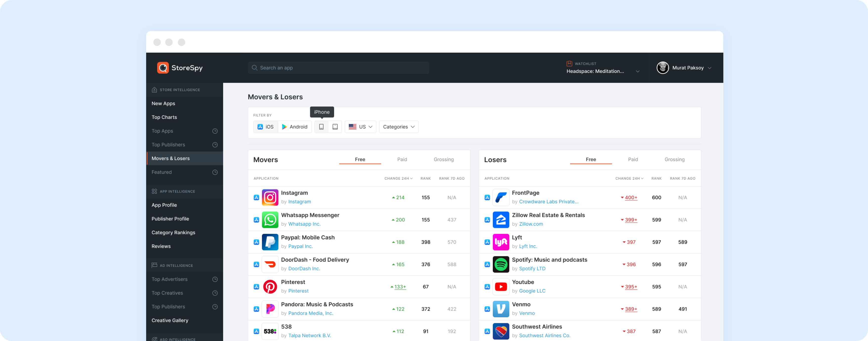This screenshot has width=868, height=341.
Task: Click the Zillow app icon
Action: tap(501, 219)
